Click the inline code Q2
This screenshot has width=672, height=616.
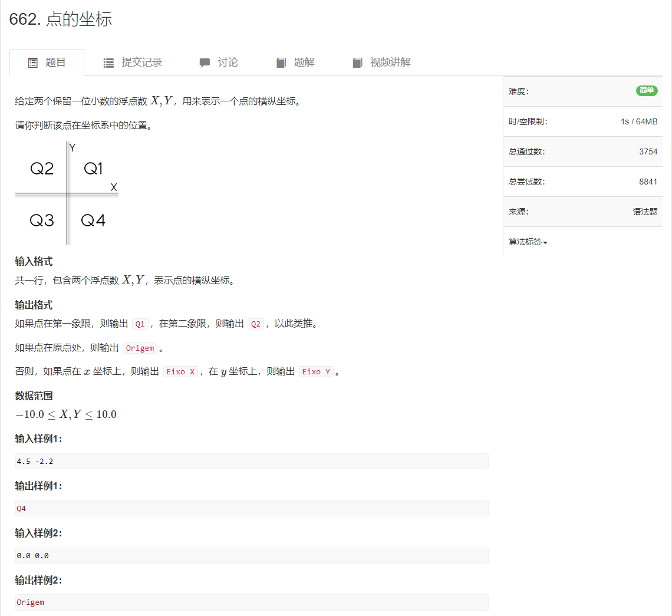click(x=256, y=324)
